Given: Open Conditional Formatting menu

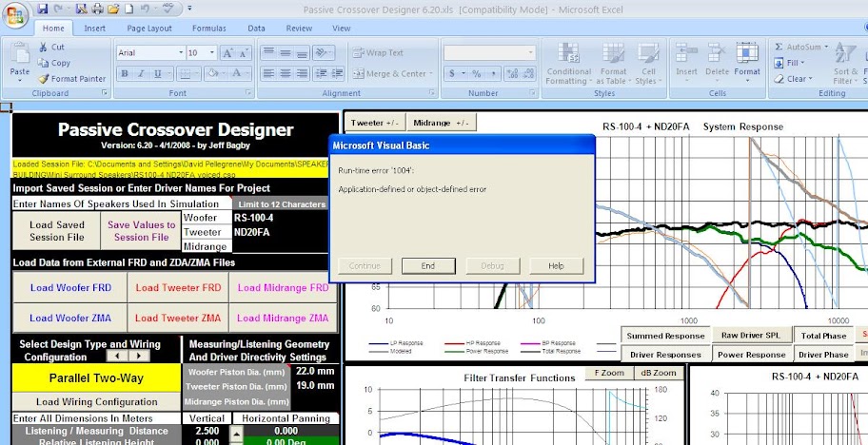Looking at the screenshot, I should pyautogui.click(x=569, y=63).
